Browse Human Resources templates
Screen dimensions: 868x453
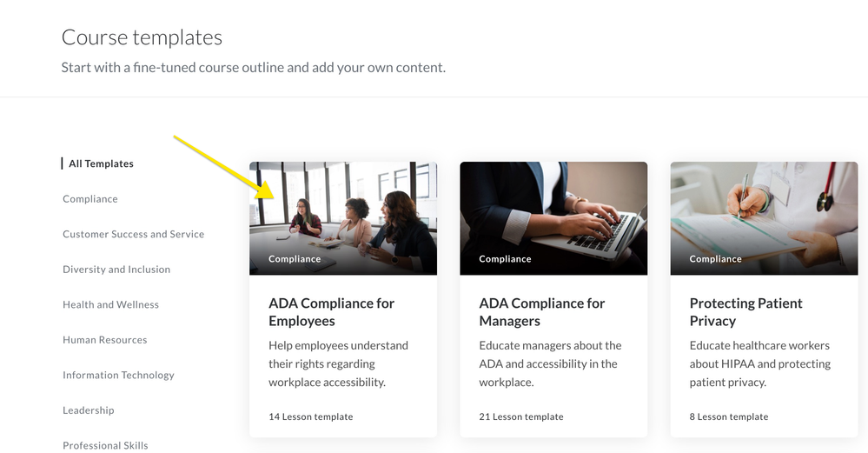coord(104,340)
